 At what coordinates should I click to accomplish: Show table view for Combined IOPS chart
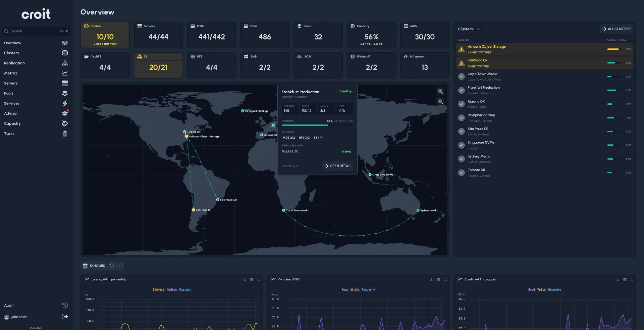(x=438, y=279)
